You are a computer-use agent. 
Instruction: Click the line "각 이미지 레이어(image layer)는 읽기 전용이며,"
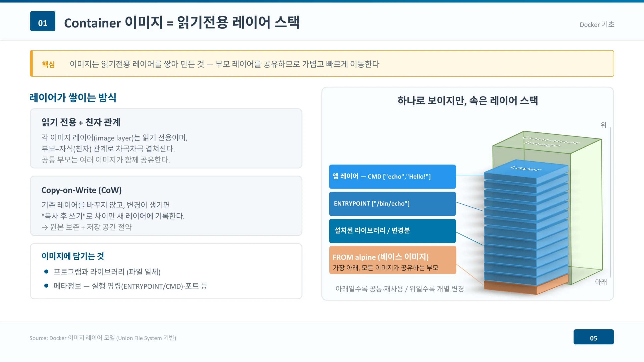(114, 138)
